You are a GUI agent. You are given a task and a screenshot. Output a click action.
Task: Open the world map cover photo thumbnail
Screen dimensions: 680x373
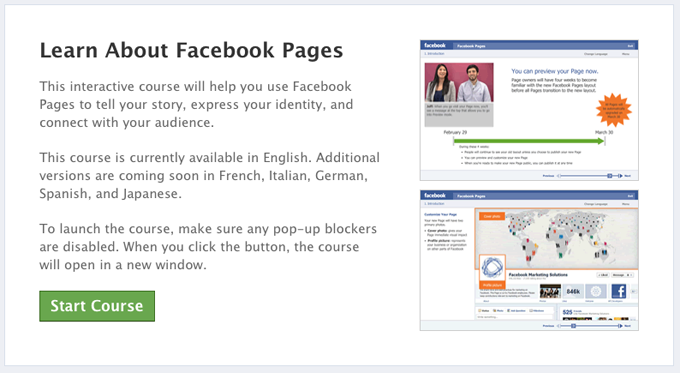pyautogui.click(x=529, y=260)
